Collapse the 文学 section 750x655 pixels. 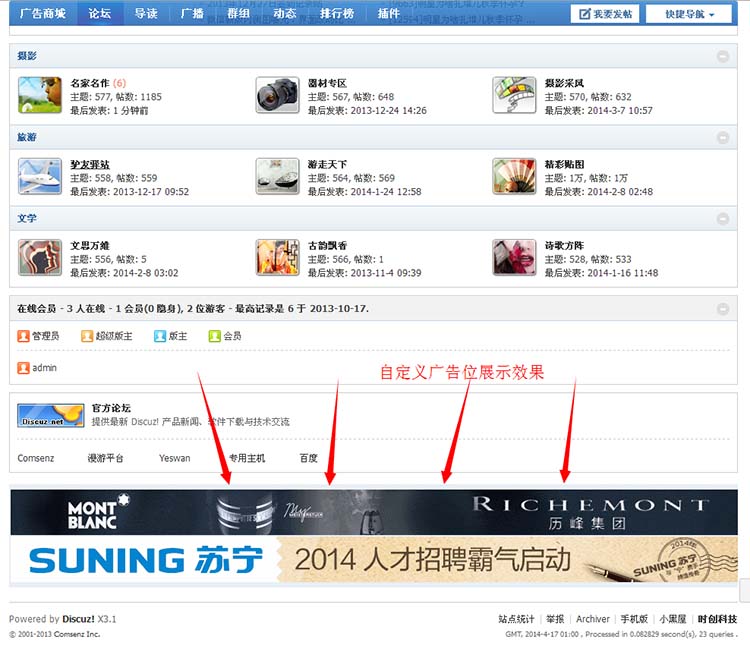(x=723, y=219)
